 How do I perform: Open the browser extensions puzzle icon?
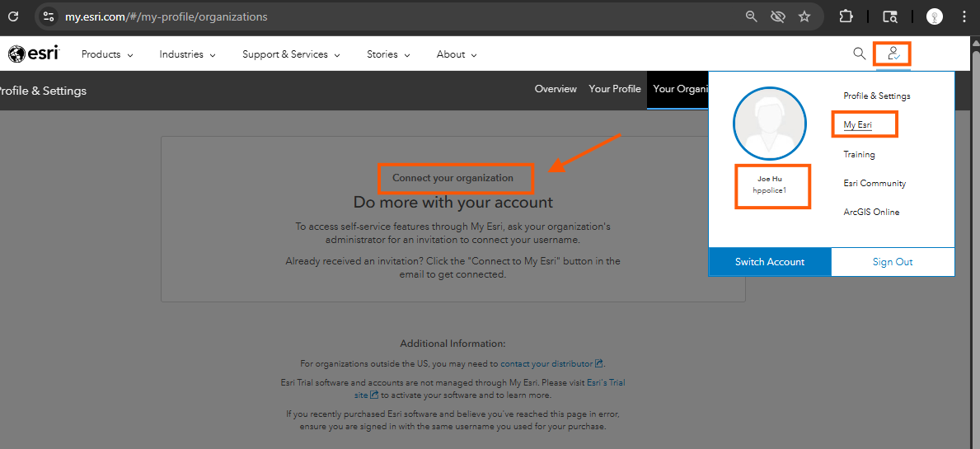click(846, 16)
